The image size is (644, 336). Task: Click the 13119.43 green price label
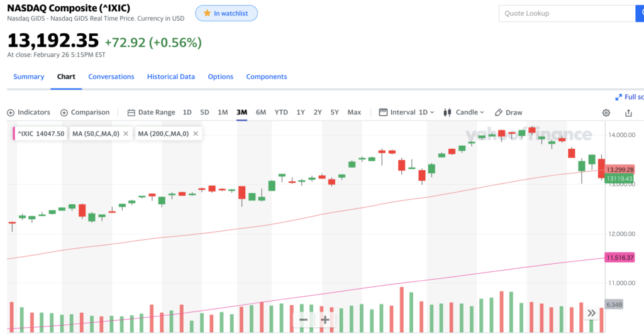pyautogui.click(x=619, y=178)
